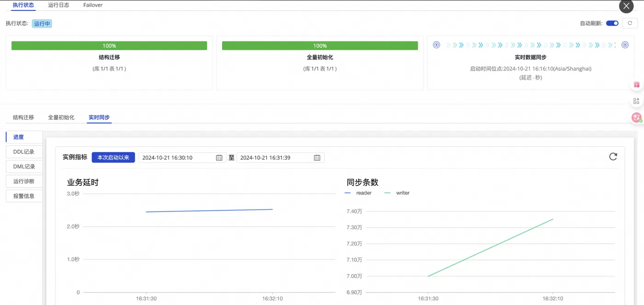Click the blue 业务延时 line in chart
Image resolution: width=644 pixels, height=305 pixels.
[x=209, y=211]
